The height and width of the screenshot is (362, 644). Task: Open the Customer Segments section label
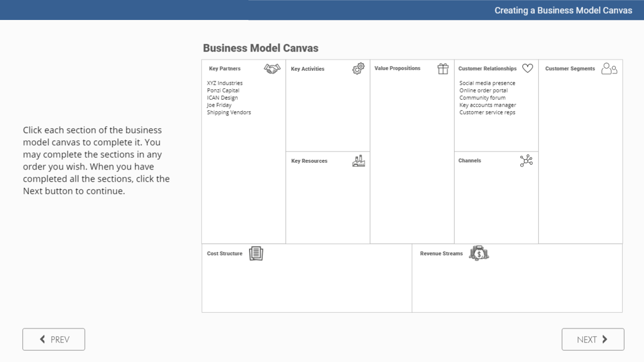click(569, 69)
